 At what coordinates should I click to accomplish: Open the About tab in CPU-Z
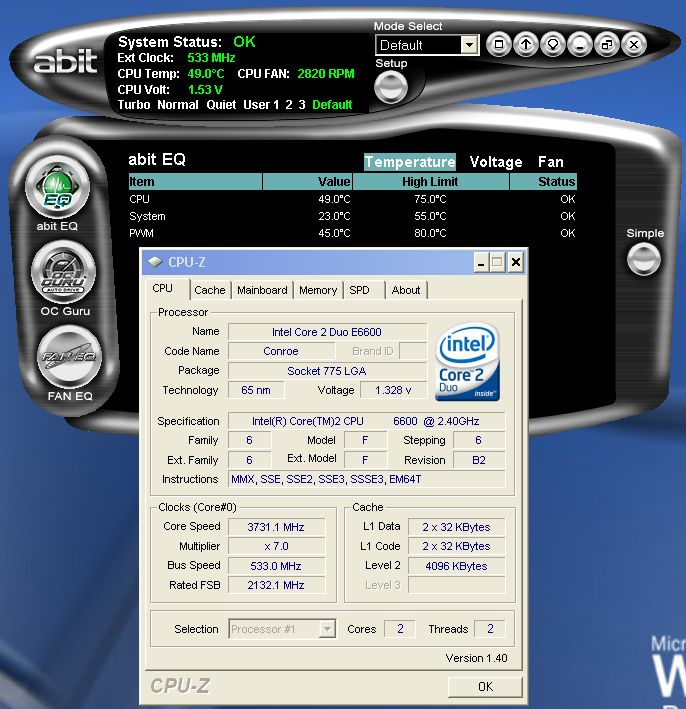click(x=406, y=290)
